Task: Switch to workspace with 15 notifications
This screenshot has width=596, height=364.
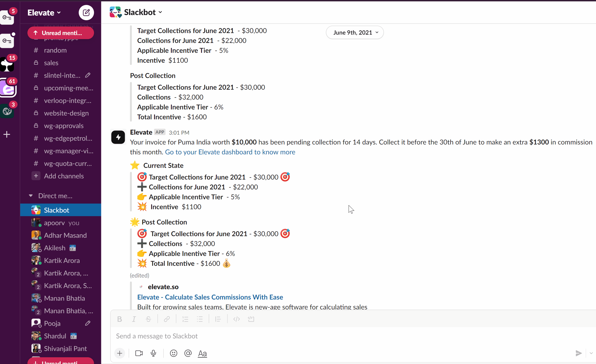Action: (x=7, y=64)
